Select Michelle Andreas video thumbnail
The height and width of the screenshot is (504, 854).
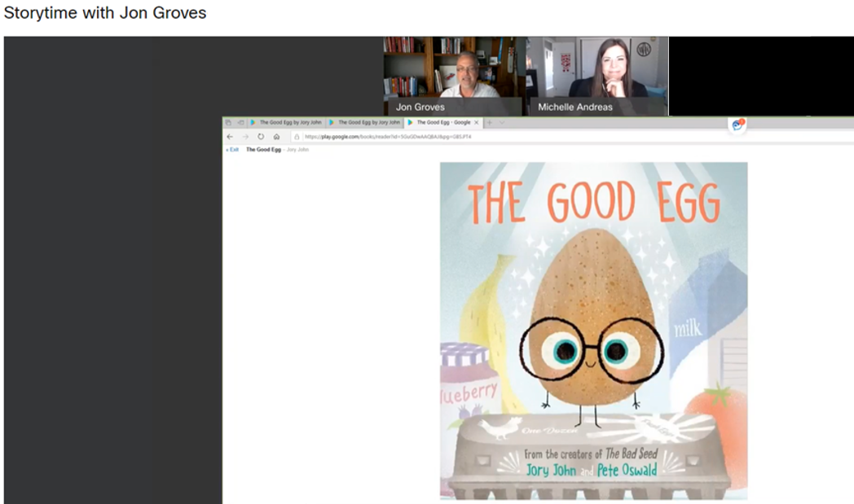[x=597, y=77]
